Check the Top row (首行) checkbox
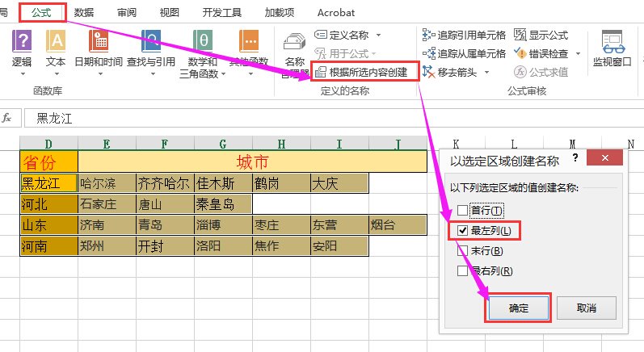The width and height of the screenshot is (644, 352). coord(462,211)
